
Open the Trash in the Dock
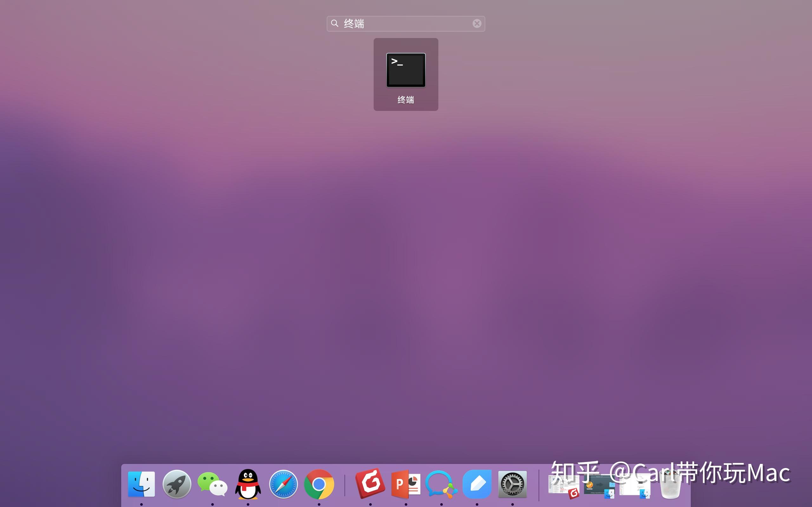coord(671,485)
